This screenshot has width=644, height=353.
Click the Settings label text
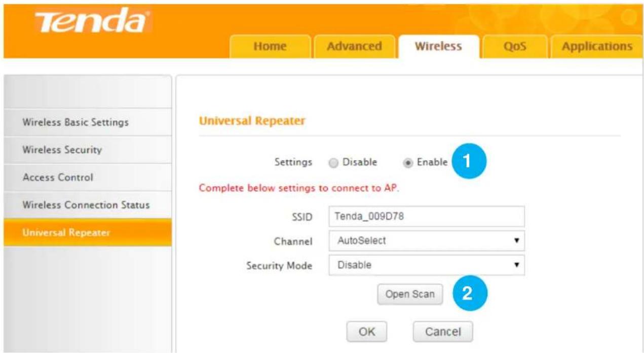(x=293, y=163)
